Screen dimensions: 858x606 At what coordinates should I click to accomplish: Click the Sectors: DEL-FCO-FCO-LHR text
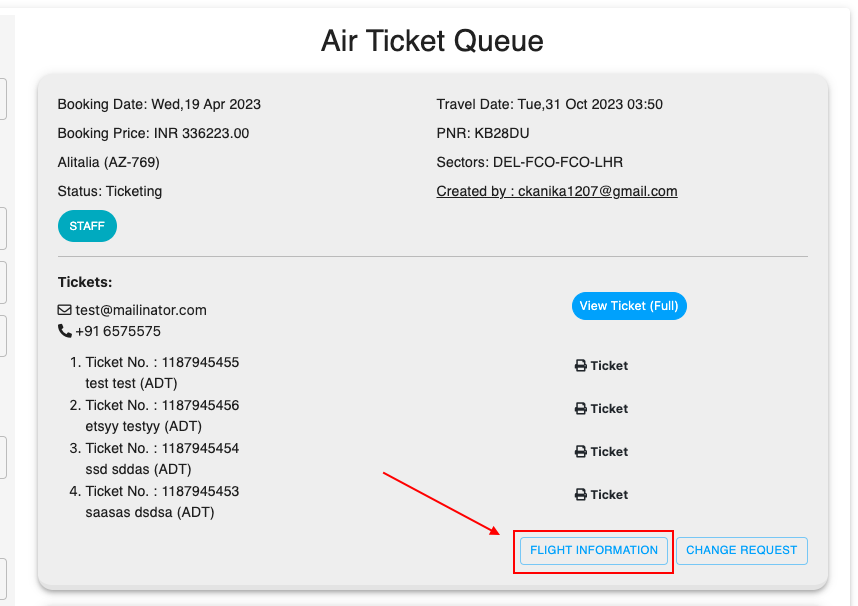click(x=529, y=162)
